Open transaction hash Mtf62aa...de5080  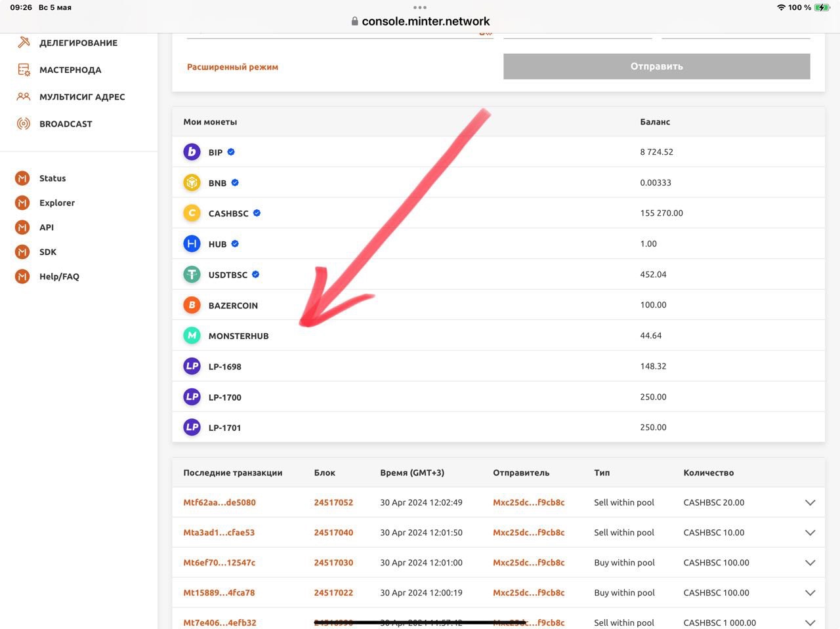pyautogui.click(x=219, y=502)
